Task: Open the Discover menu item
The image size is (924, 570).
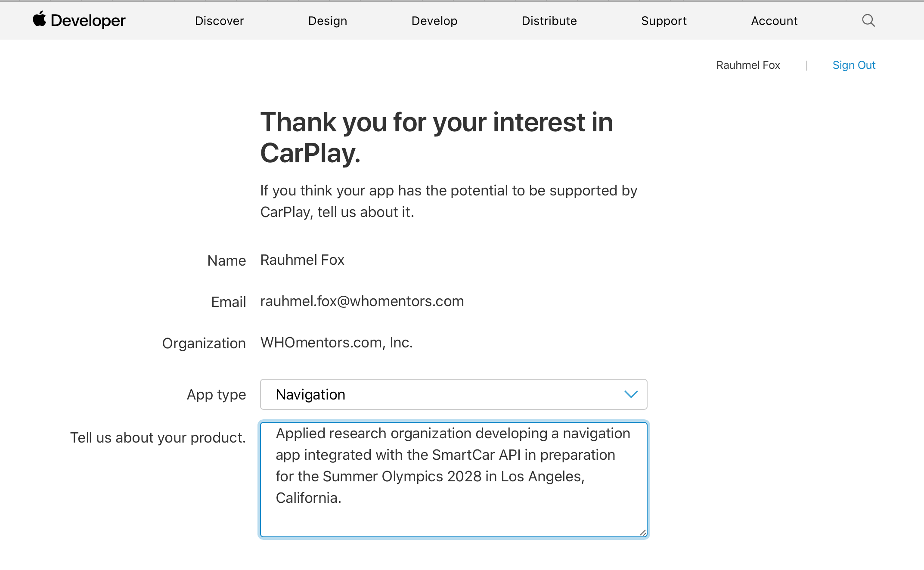Action: coord(219,21)
